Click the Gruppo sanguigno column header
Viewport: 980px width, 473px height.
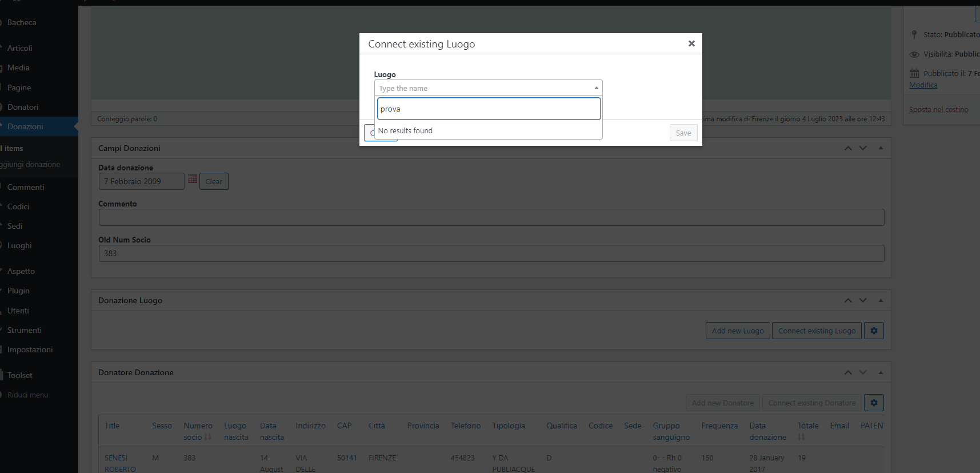[671, 431]
